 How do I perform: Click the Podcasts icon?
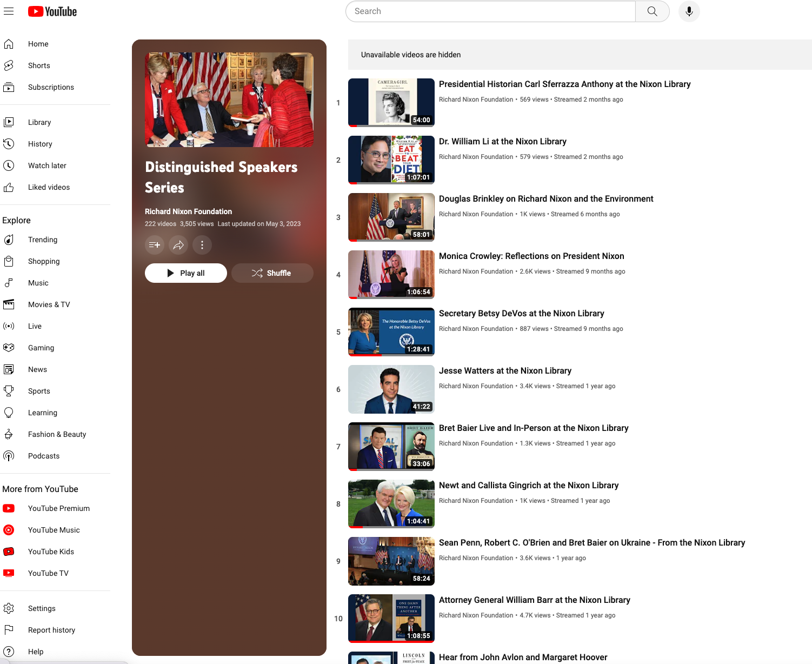click(x=9, y=456)
